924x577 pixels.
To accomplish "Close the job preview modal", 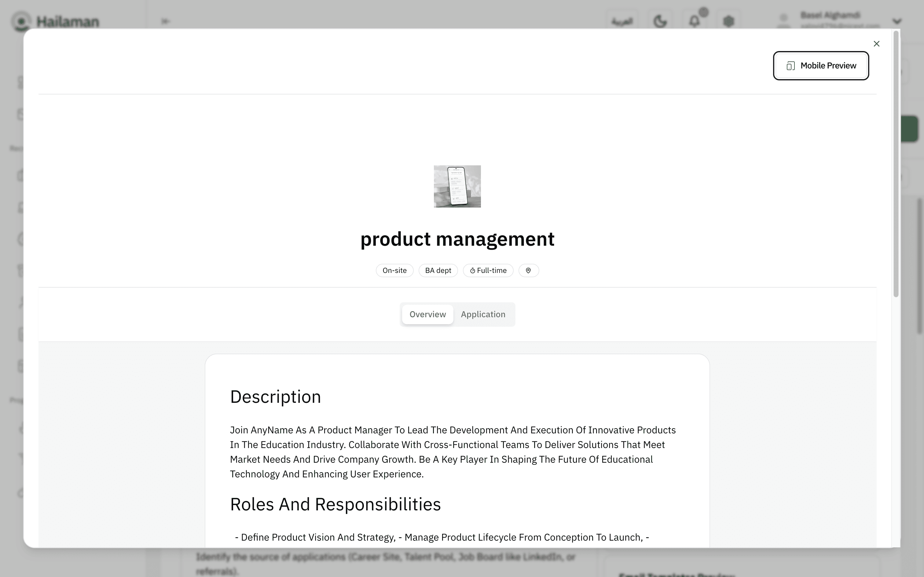I will tap(876, 44).
